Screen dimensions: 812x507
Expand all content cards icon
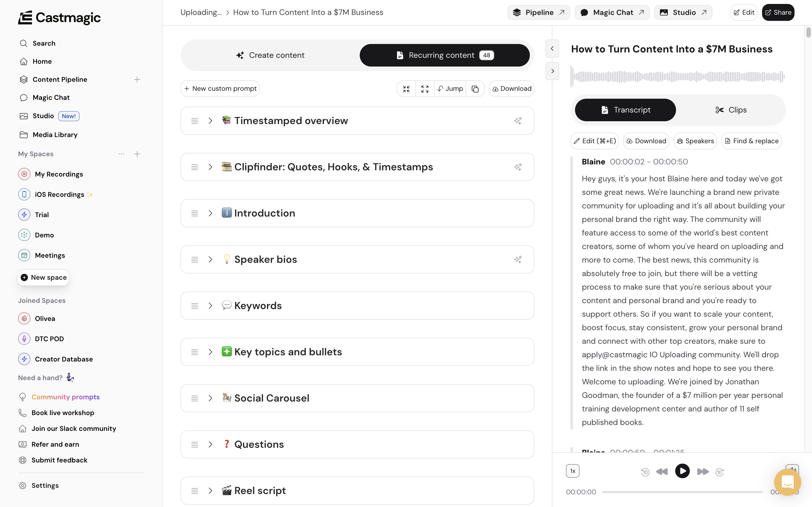(x=425, y=89)
